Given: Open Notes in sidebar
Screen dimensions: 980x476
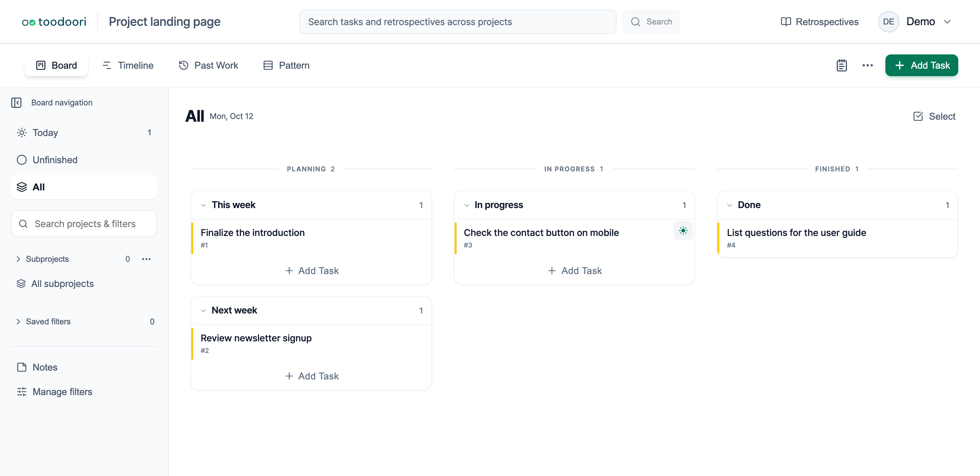Looking at the screenshot, I should tap(84, 367).
